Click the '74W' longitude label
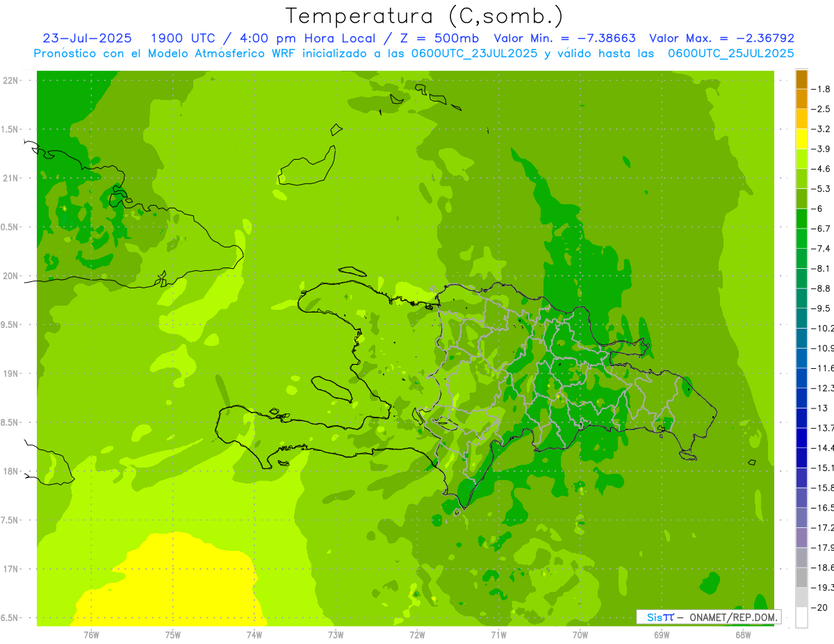This screenshot has height=644, width=834. [254, 634]
